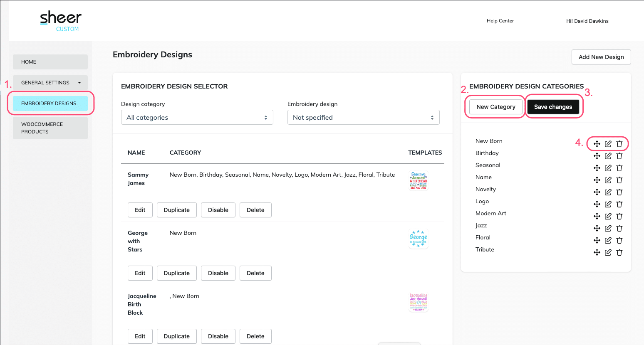This screenshot has width=644, height=345.
Task: Disable the Sammy James design
Action: click(218, 210)
